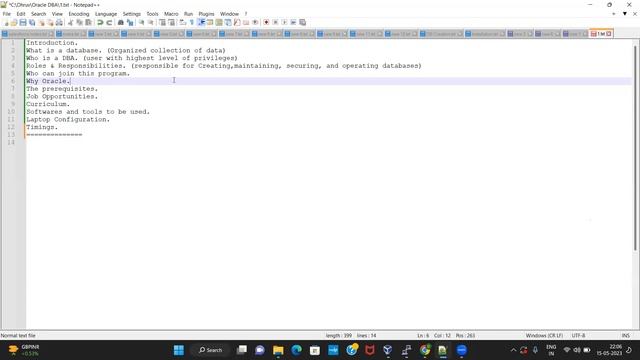Open the Encoding menu
The height and width of the screenshot is (360, 640).
point(78,14)
